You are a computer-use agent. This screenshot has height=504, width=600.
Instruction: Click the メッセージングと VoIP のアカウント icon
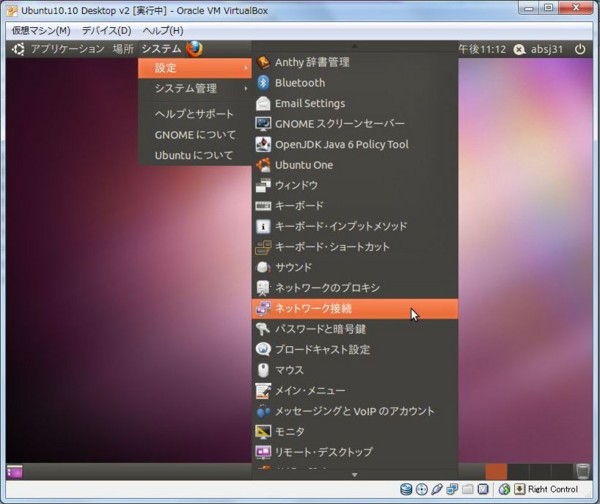[263, 411]
